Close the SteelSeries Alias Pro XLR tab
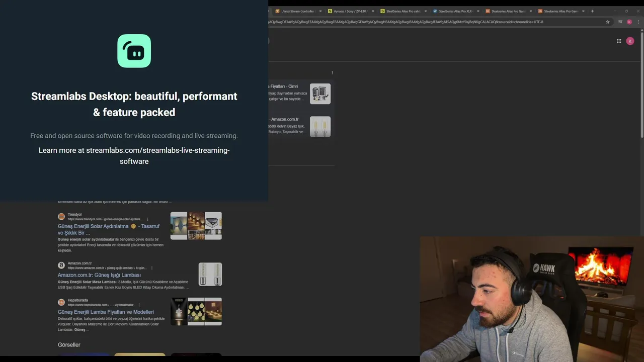 click(478, 11)
